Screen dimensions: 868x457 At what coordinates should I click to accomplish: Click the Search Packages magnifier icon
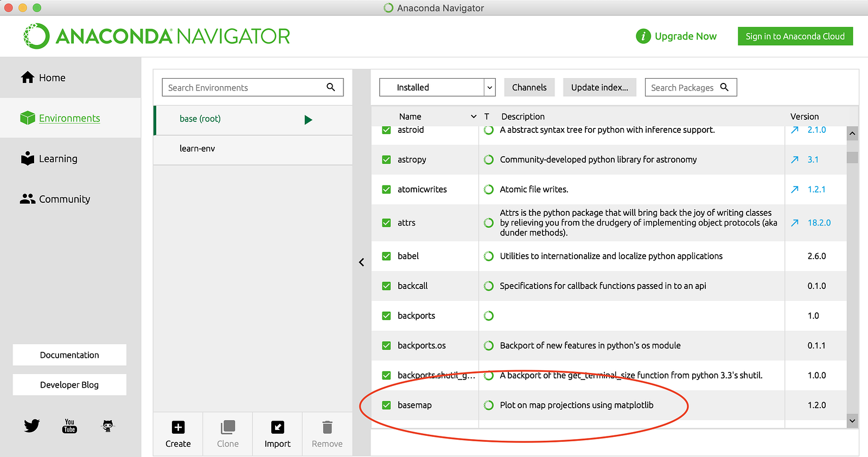point(724,87)
